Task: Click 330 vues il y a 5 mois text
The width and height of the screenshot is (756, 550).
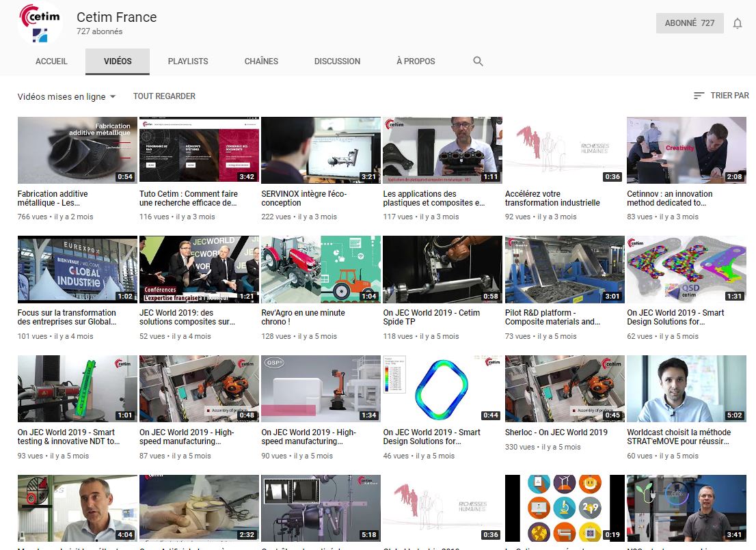Action: tap(543, 447)
